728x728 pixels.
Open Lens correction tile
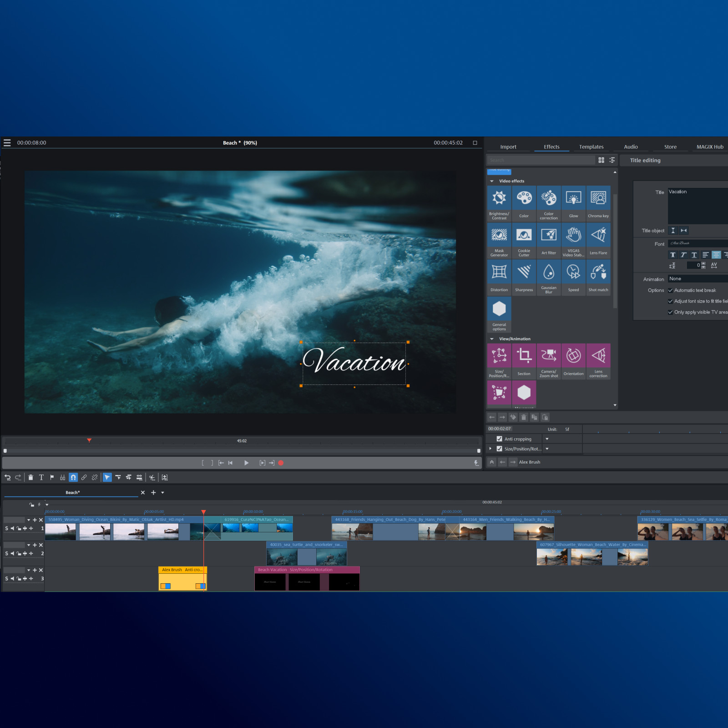(598, 361)
